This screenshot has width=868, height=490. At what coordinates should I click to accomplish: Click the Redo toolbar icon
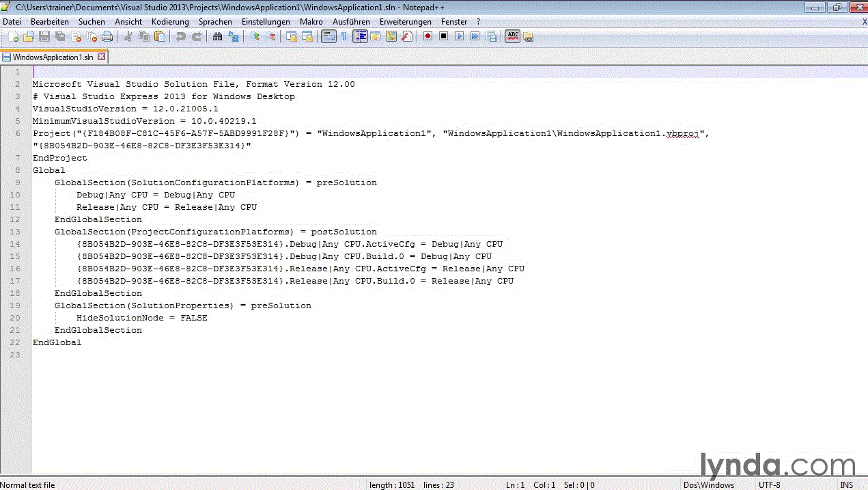tap(197, 36)
